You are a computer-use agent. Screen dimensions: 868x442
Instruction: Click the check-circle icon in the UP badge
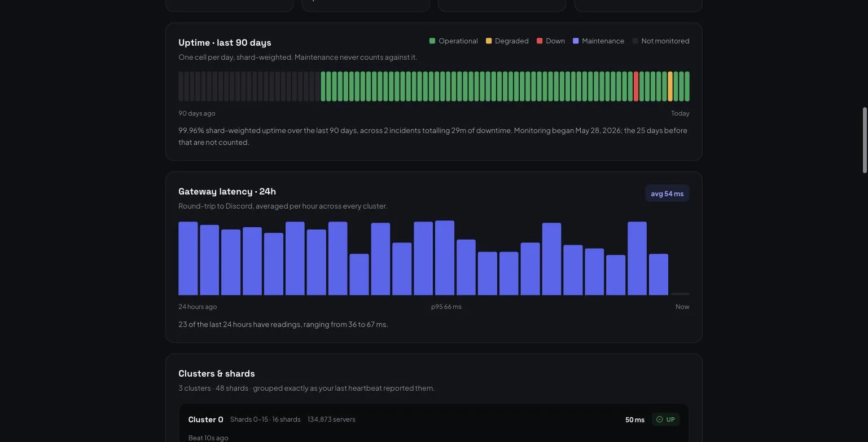pyautogui.click(x=660, y=419)
